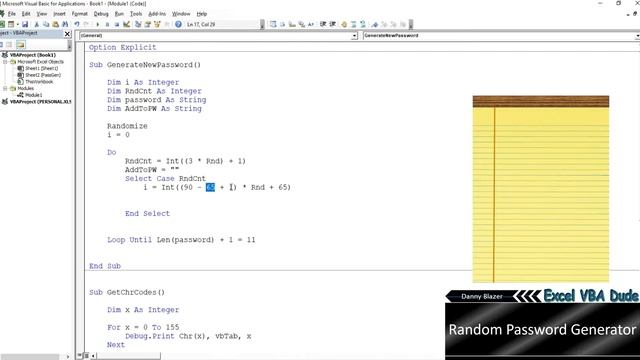Open Find with the binoculars icon
This screenshot has width=640, height=360.
click(x=65, y=24)
